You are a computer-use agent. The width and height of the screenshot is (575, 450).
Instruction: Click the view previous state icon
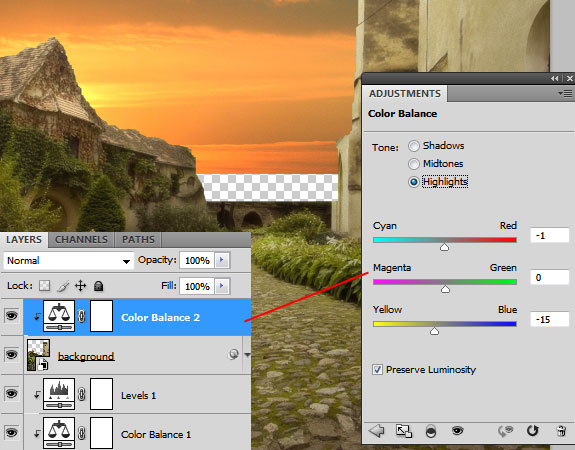505,431
